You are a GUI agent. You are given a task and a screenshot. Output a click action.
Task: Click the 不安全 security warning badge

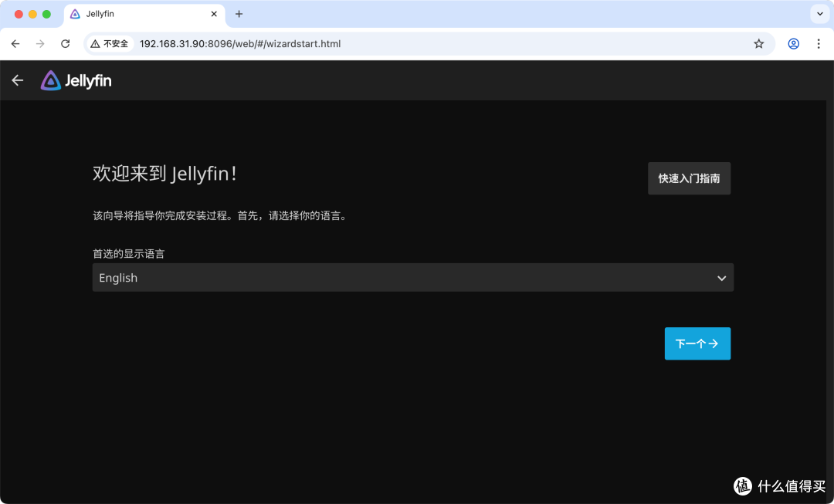click(110, 43)
